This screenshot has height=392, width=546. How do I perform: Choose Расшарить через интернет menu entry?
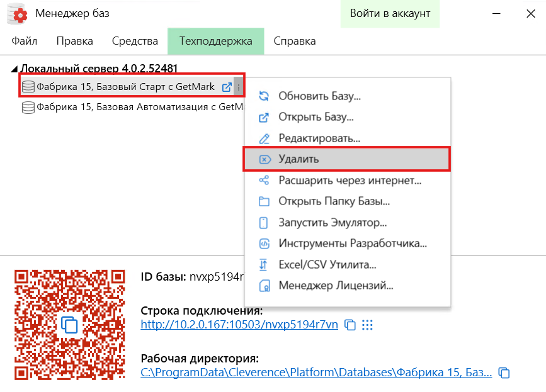(347, 181)
